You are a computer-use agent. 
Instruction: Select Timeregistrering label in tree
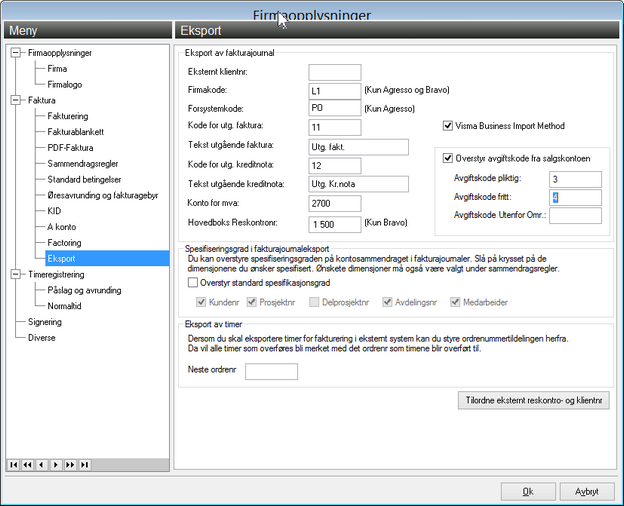(x=56, y=274)
